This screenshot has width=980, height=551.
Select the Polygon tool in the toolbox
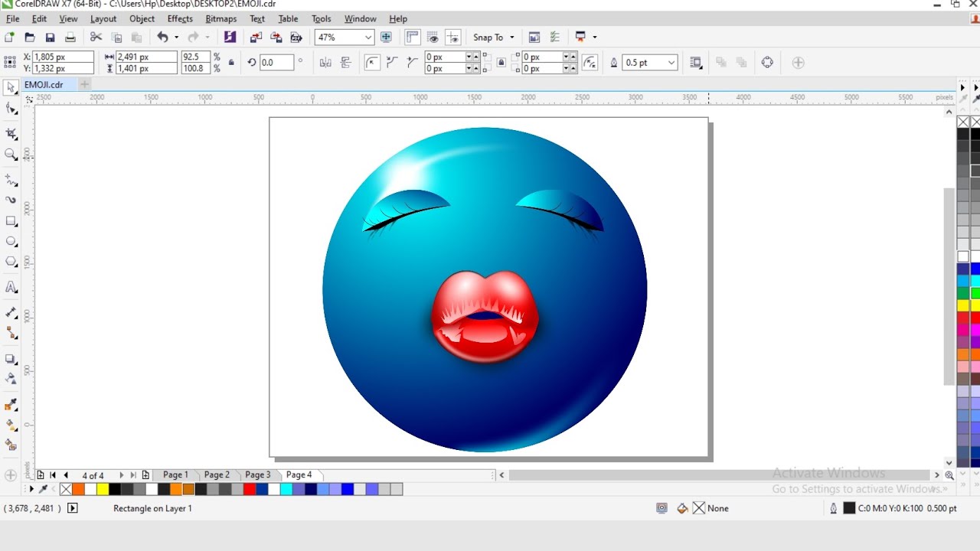click(11, 262)
